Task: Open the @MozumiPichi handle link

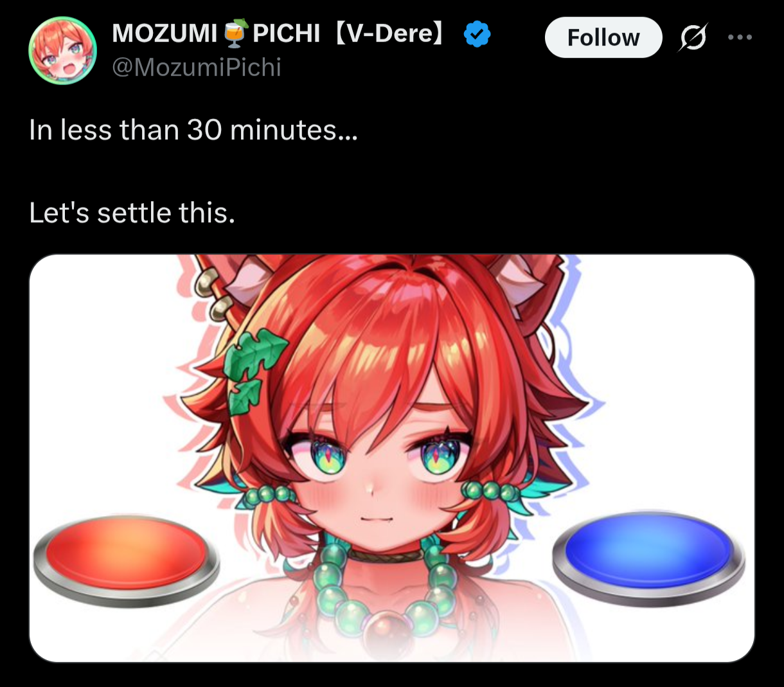Action: point(197,67)
